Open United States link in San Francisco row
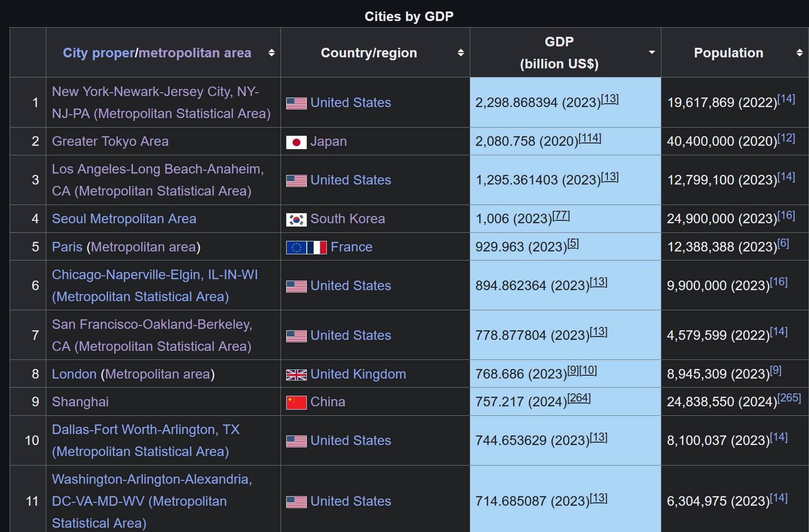809x532 pixels. coord(351,335)
